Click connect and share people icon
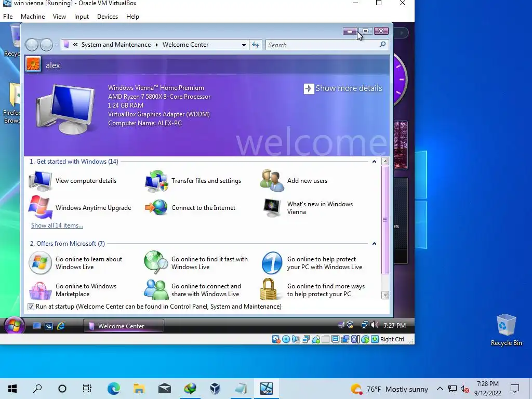 pyautogui.click(x=156, y=289)
